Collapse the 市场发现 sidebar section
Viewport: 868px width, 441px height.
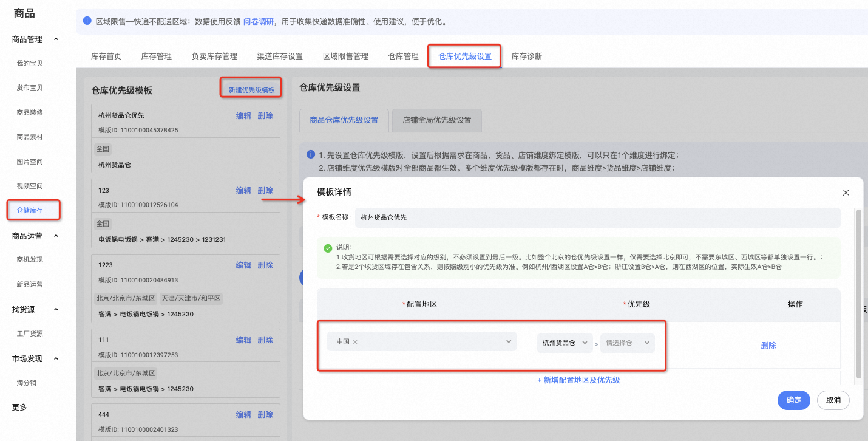tap(56, 358)
